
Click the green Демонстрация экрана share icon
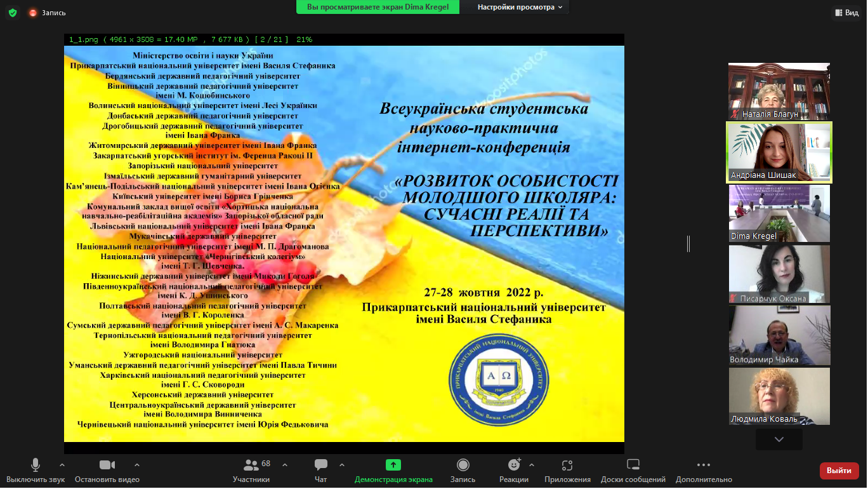pos(393,465)
